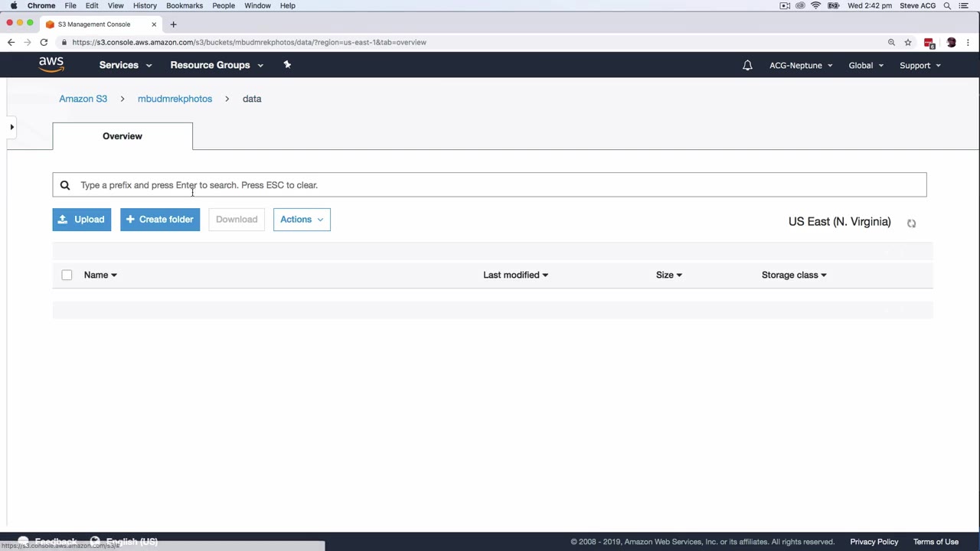
Task: Open the ACG-Neptune account menu
Action: coord(801,65)
